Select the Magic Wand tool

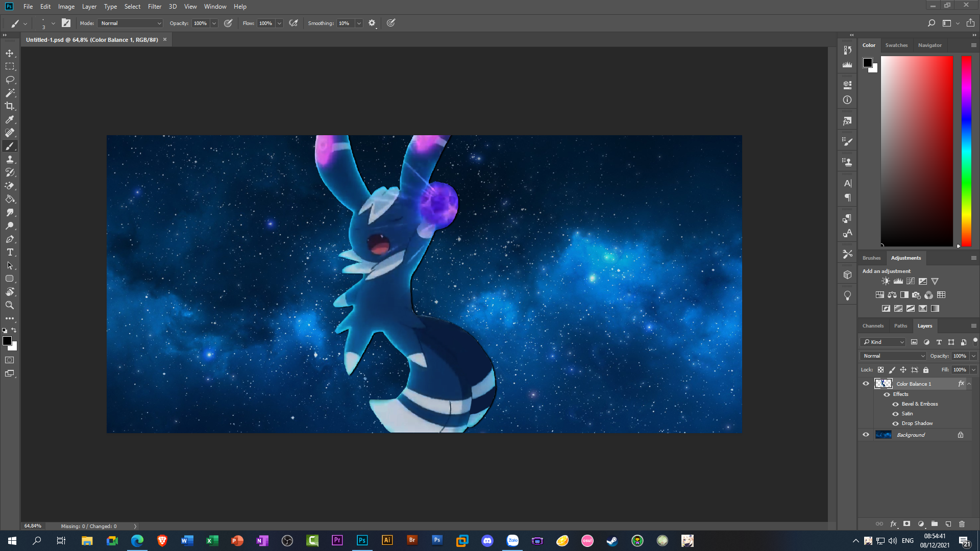click(10, 93)
